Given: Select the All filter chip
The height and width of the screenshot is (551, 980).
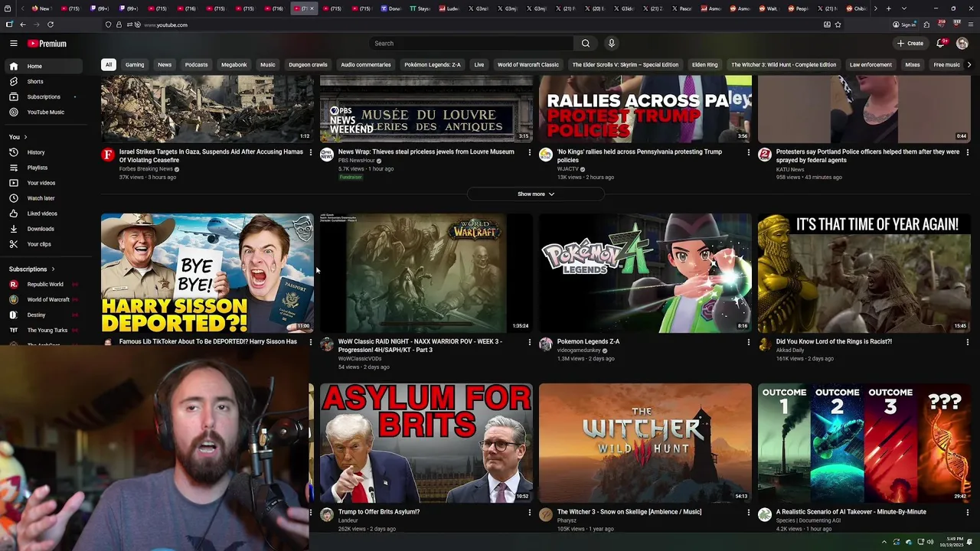Looking at the screenshot, I should (109, 65).
